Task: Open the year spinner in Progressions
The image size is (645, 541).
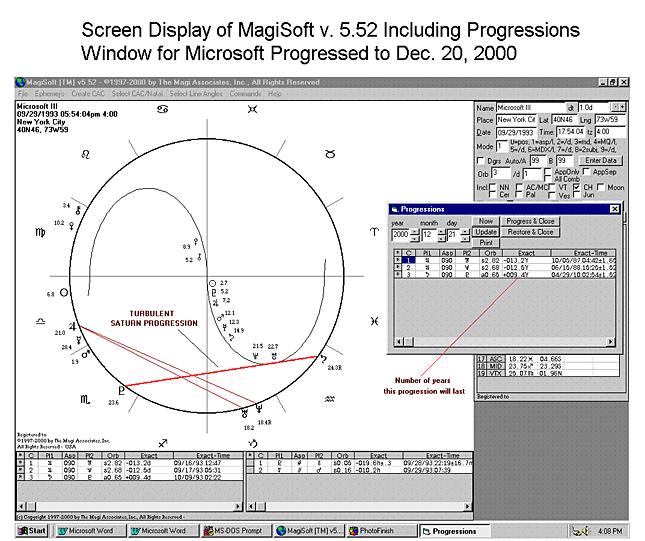Action: click(x=414, y=232)
